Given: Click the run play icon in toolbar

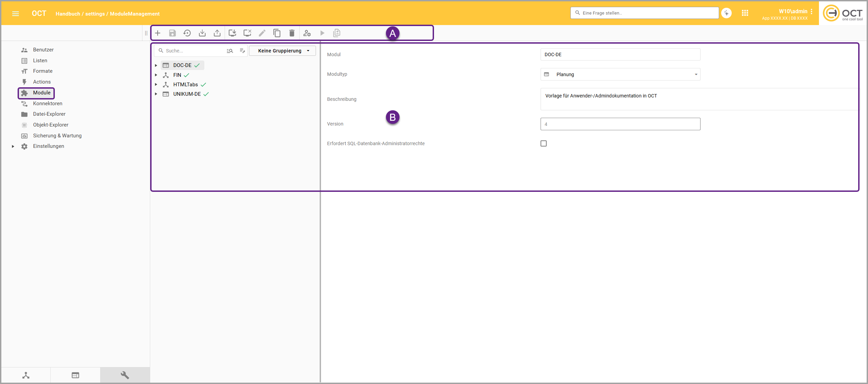Looking at the screenshot, I should point(322,33).
